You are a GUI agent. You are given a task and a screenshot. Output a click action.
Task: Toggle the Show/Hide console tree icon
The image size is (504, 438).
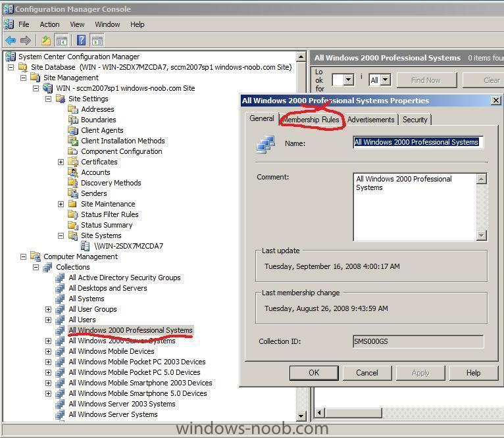[62, 41]
